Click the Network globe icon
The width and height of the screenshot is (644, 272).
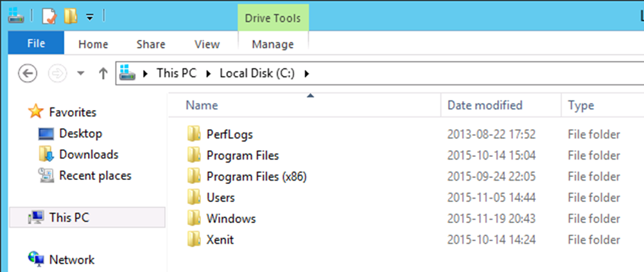point(36,258)
